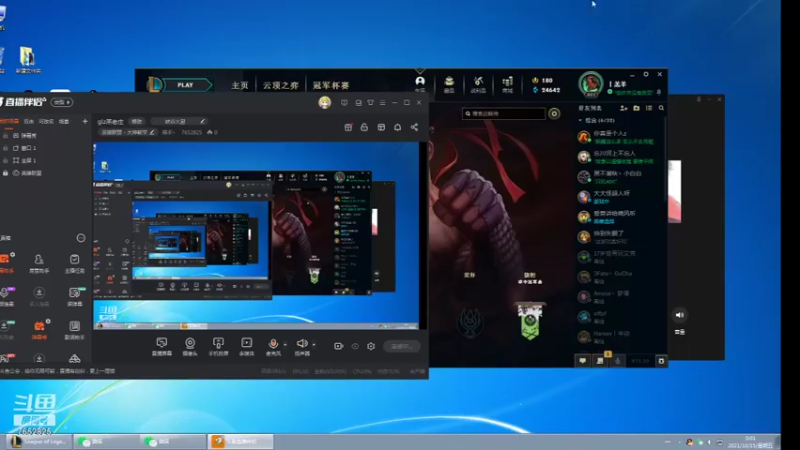Toggle lock on the first source row
This screenshot has height=450, width=800.
point(6,136)
